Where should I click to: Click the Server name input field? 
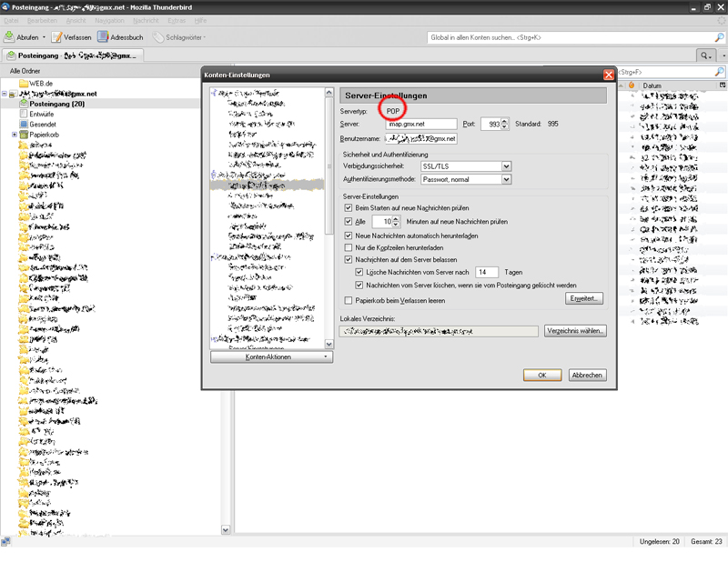[420, 124]
